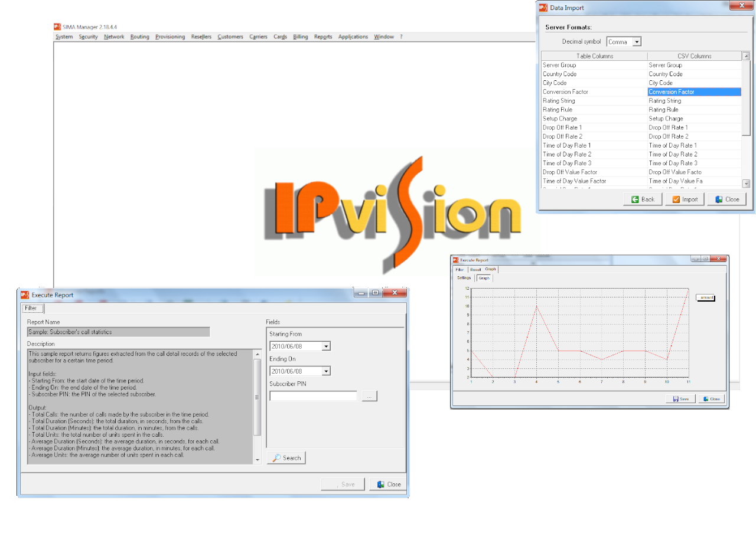Click the ellipsis browse button next to Subscriber PIN
This screenshot has height=543, width=756.
click(x=370, y=396)
